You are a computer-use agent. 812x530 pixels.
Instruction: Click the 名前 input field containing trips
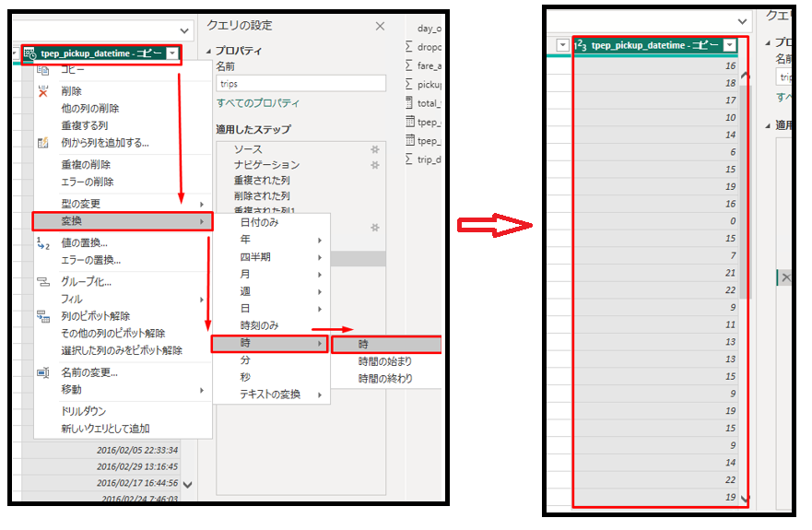(x=300, y=83)
